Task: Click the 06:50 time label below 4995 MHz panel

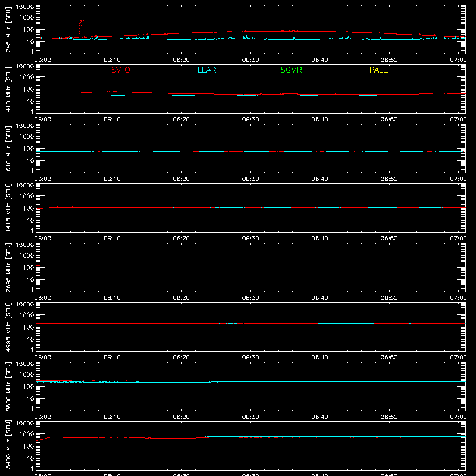Action: [389, 358]
